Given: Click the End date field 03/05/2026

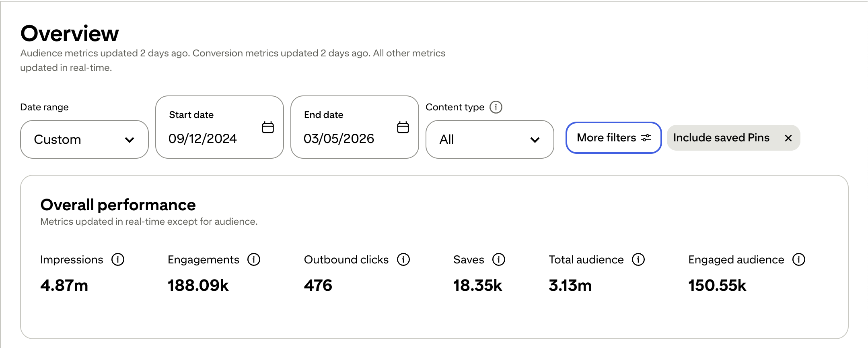Looking at the screenshot, I should [x=339, y=139].
